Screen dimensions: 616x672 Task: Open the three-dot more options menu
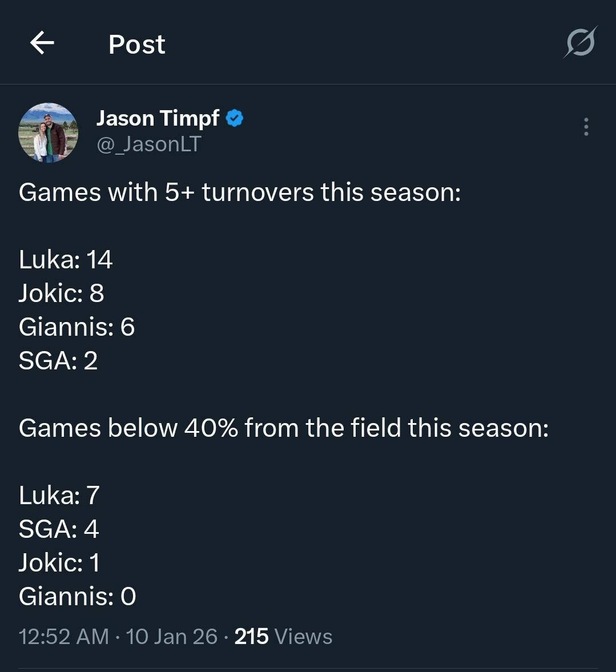coord(586,127)
